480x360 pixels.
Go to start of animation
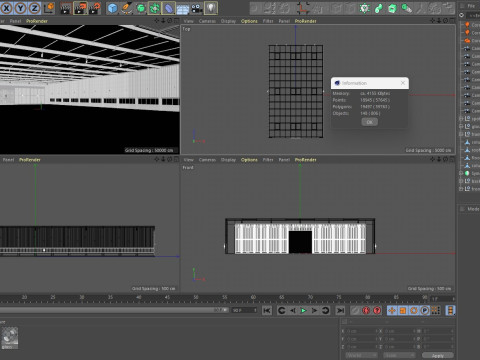pos(267,310)
